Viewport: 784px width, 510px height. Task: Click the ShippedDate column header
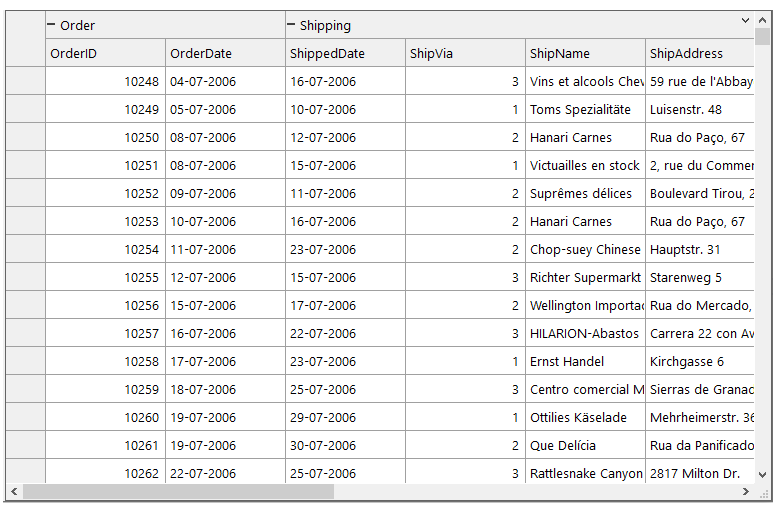[345, 54]
